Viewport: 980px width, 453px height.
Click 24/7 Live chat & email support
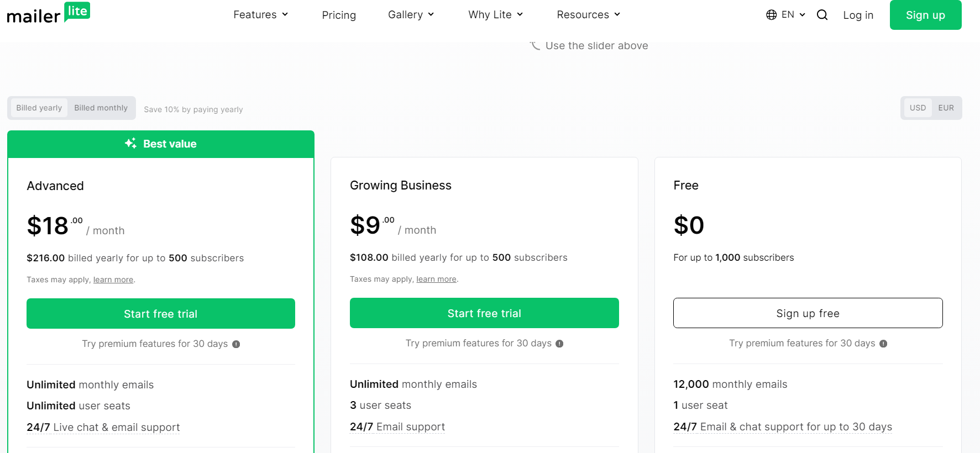click(x=103, y=427)
